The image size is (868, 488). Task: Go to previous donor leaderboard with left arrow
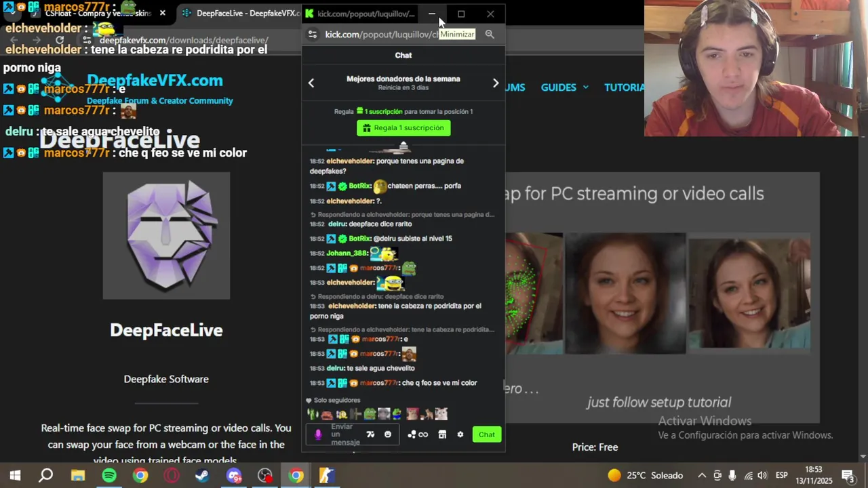tap(311, 83)
